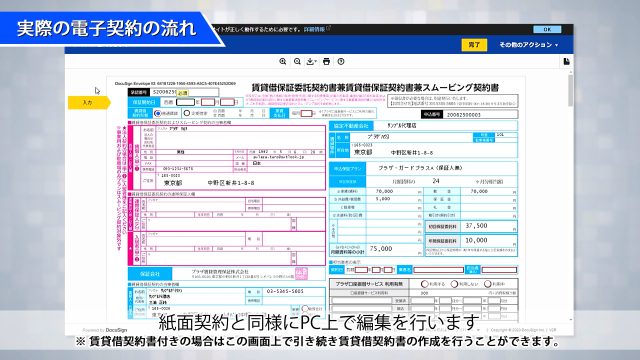Click the zoom out magnifier icon

(297, 62)
